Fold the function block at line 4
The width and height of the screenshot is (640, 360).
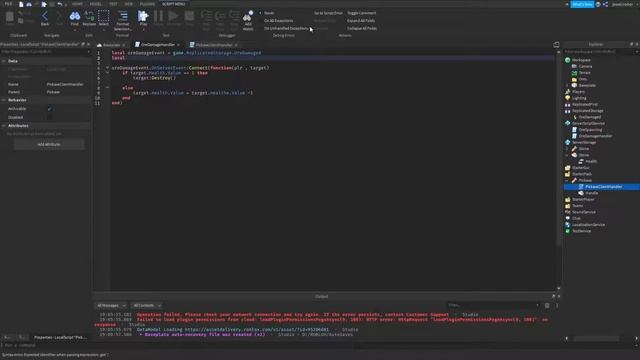pyautogui.click(x=107, y=68)
